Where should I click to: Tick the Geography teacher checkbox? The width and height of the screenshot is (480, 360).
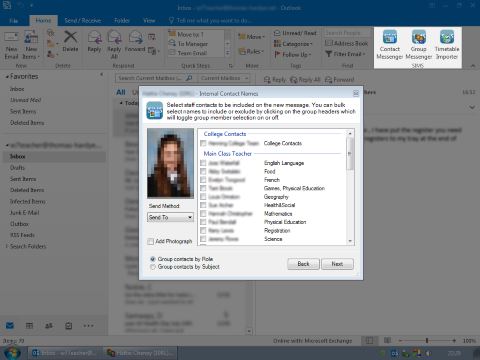point(203,197)
